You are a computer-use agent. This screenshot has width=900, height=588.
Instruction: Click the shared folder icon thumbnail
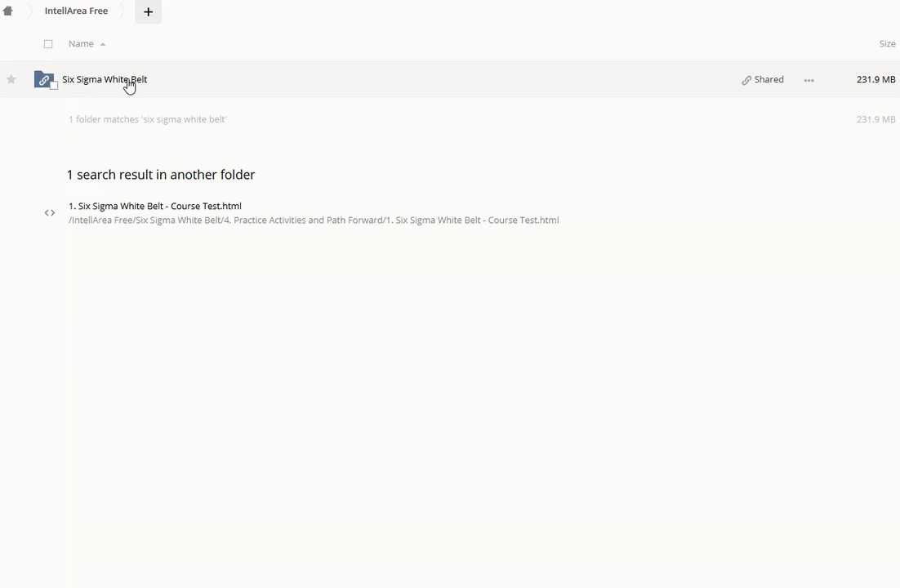(x=43, y=79)
